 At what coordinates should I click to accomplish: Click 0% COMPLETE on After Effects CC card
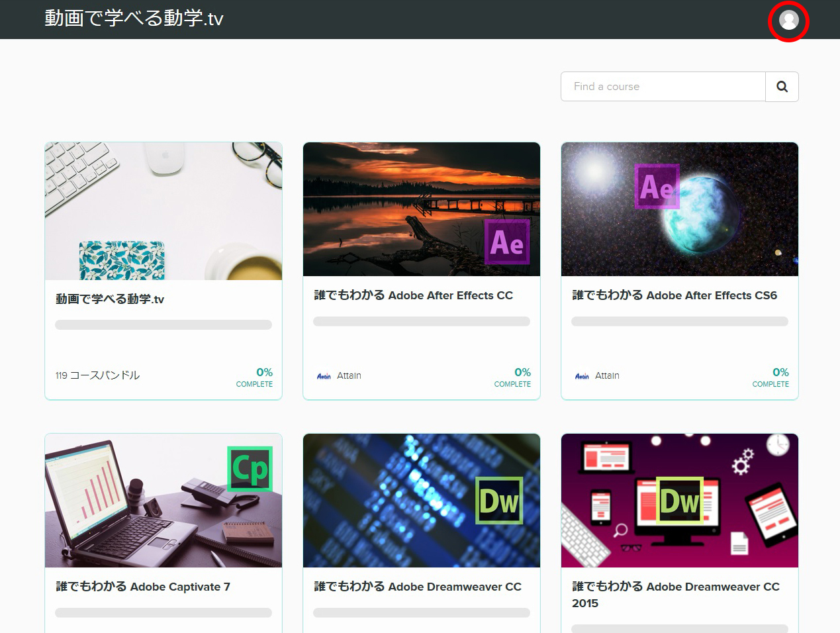tap(513, 377)
